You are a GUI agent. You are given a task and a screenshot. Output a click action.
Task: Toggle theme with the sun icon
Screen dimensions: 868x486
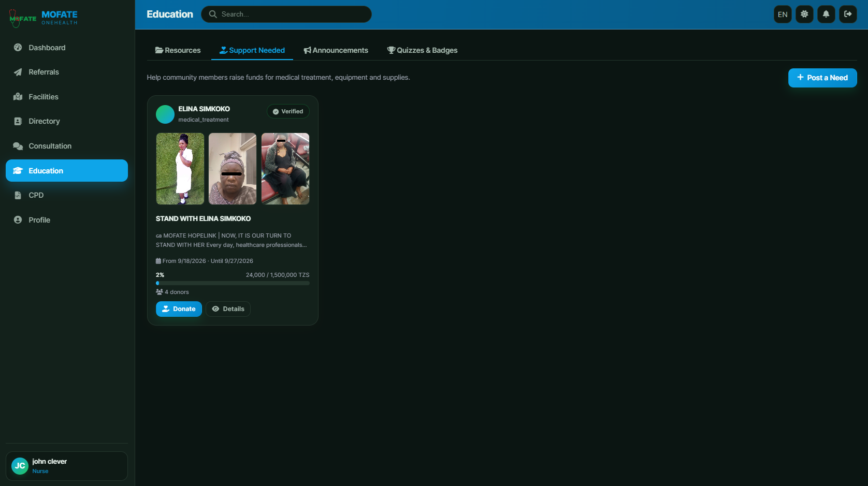tap(804, 14)
